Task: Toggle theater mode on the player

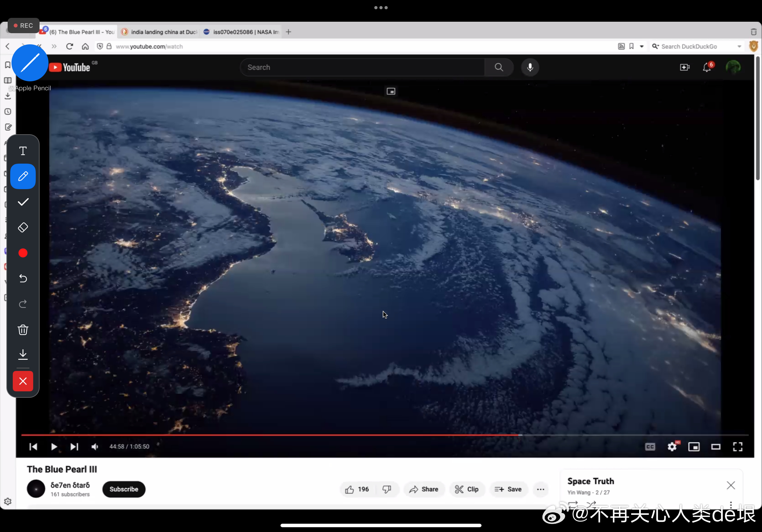Action: [x=715, y=447]
